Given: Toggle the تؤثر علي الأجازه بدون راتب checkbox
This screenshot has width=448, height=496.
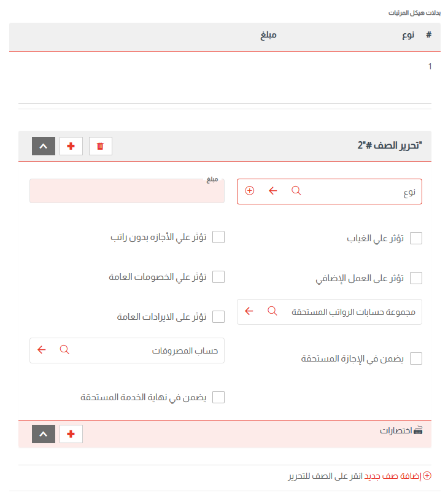Looking at the screenshot, I should click(x=218, y=237).
